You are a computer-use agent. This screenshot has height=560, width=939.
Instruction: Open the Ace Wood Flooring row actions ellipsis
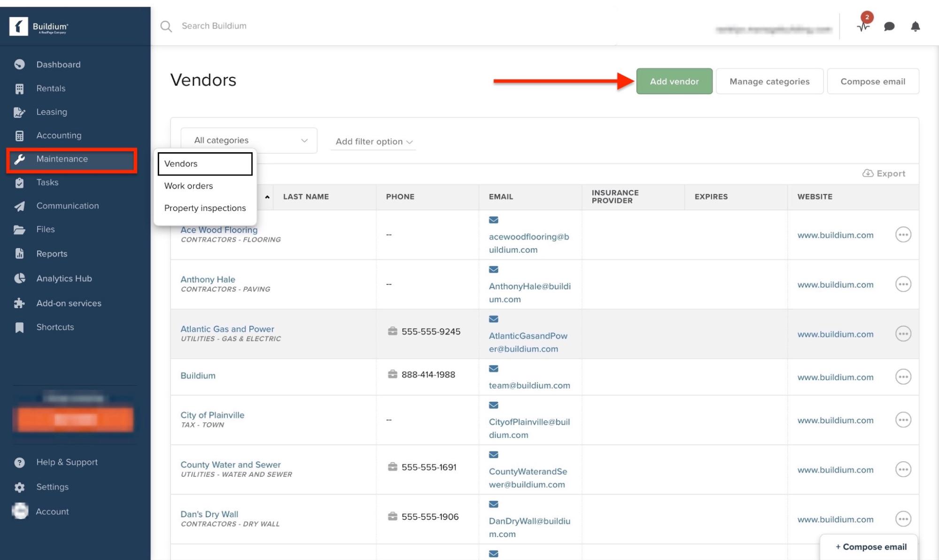pyautogui.click(x=903, y=234)
